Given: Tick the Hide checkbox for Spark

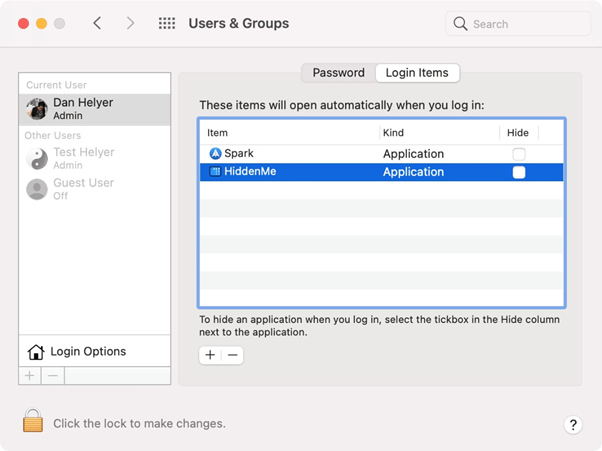Looking at the screenshot, I should (x=519, y=154).
